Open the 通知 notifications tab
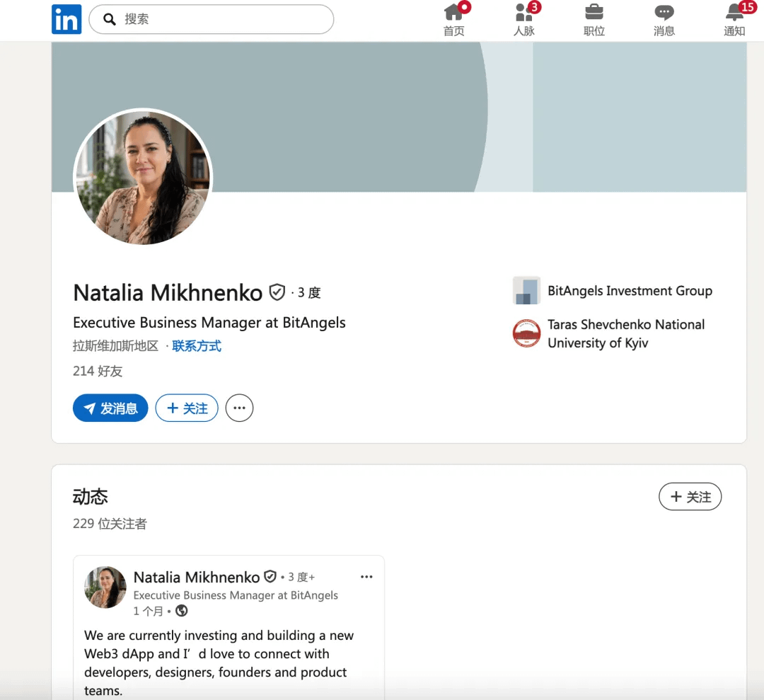Screen dimensions: 764x700 pos(734,20)
